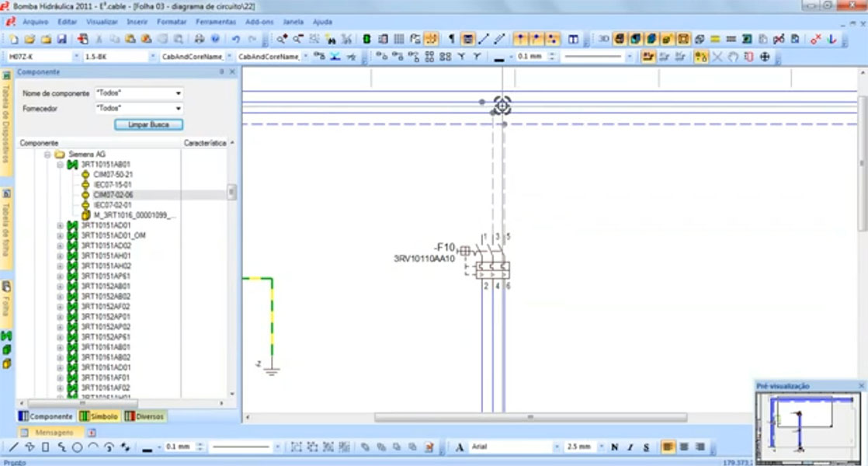Image resolution: width=868 pixels, height=466 pixels.
Task: Open Fornecedor dropdown
Action: click(178, 109)
